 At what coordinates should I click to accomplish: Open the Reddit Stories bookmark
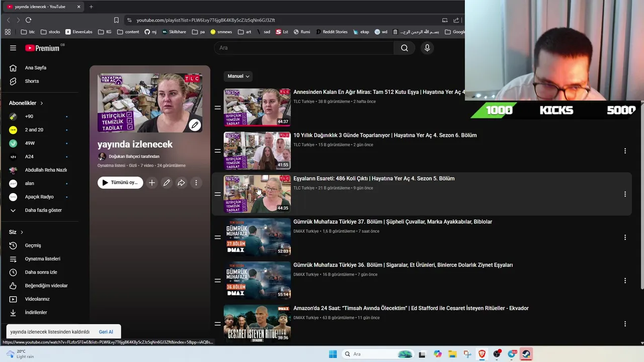click(x=332, y=32)
